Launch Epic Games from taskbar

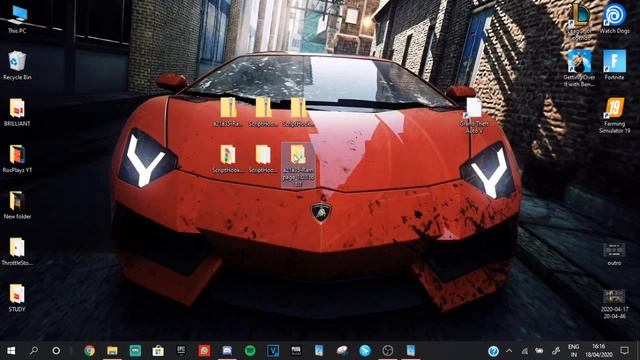click(x=181, y=350)
